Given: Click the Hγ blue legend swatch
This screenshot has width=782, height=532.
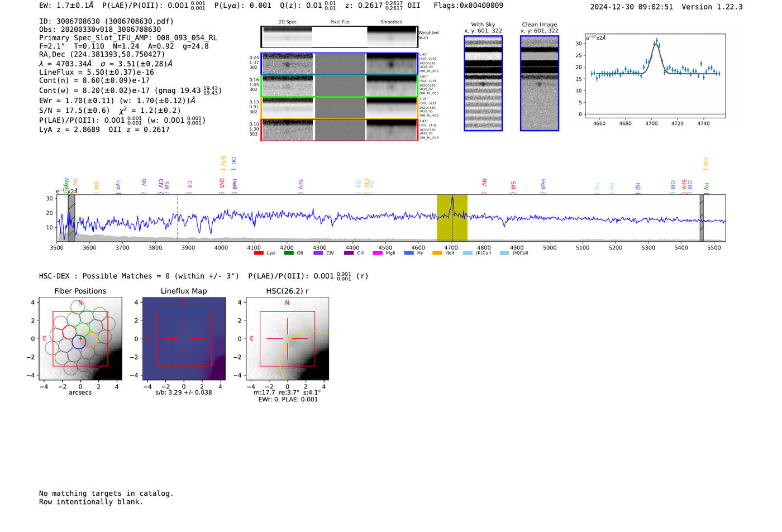Looking at the screenshot, I should pos(409,253).
